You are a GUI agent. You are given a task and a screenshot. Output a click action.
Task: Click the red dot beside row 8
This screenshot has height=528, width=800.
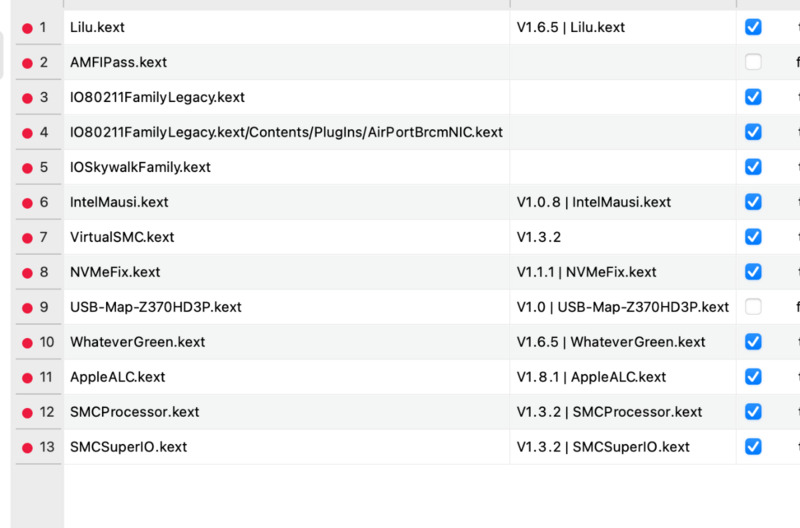[27, 273]
